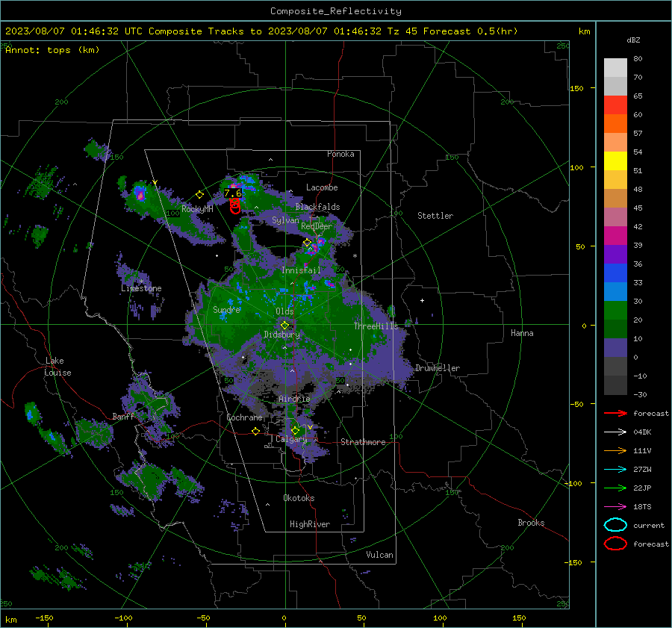Viewport: 672px width, 628px height.
Task: Click the yellow diamond marker near RedDeer
Action: point(307,243)
